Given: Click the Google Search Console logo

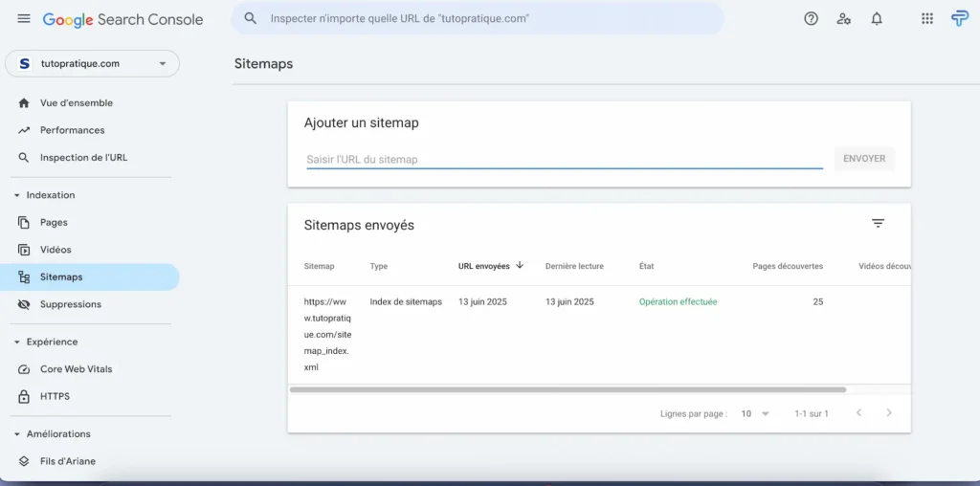Looking at the screenshot, I should pos(123,19).
